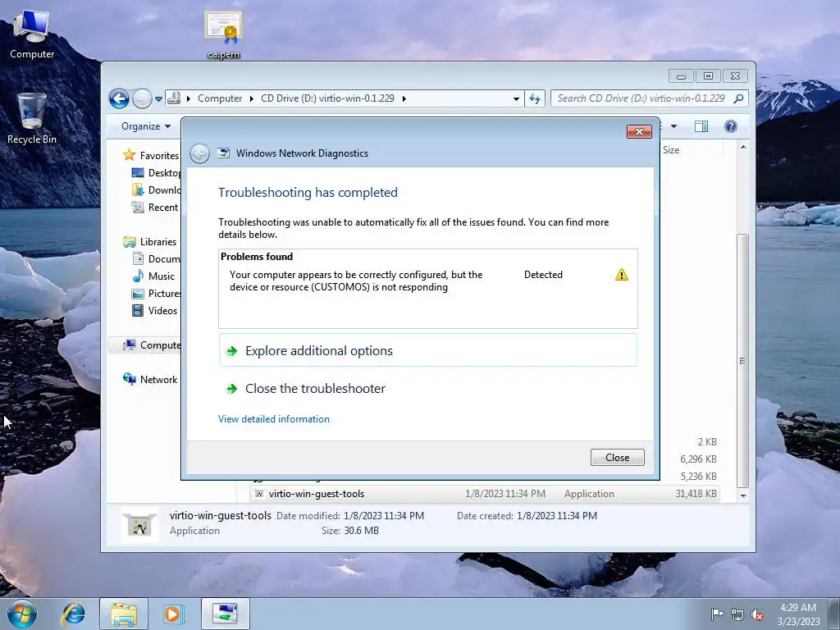The image size is (840, 630).
Task: Close Windows Network Diagnostics with red X
Action: point(639,132)
